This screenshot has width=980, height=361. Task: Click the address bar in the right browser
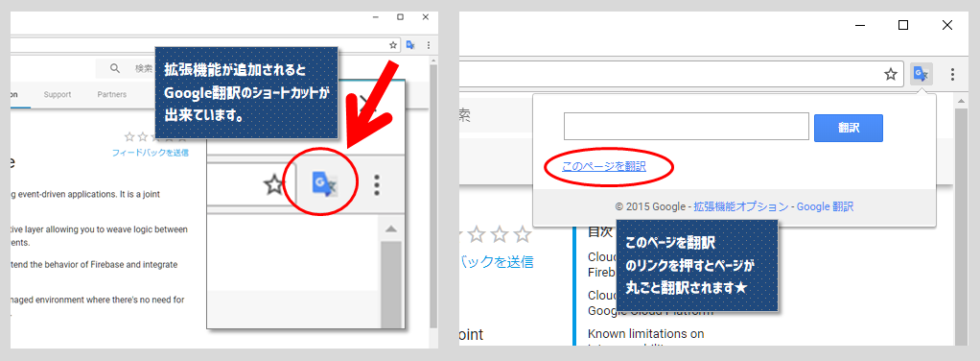(x=681, y=75)
